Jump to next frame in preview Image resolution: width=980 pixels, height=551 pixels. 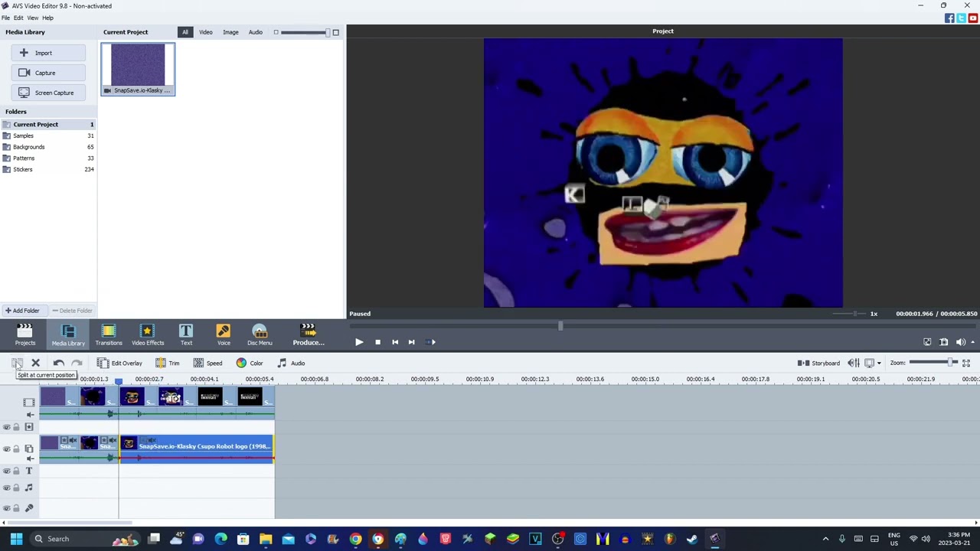point(412,342)
